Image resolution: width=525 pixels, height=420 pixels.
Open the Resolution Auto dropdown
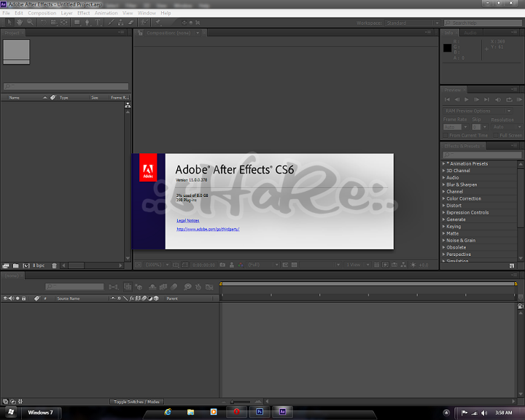(x=507, y=127)
